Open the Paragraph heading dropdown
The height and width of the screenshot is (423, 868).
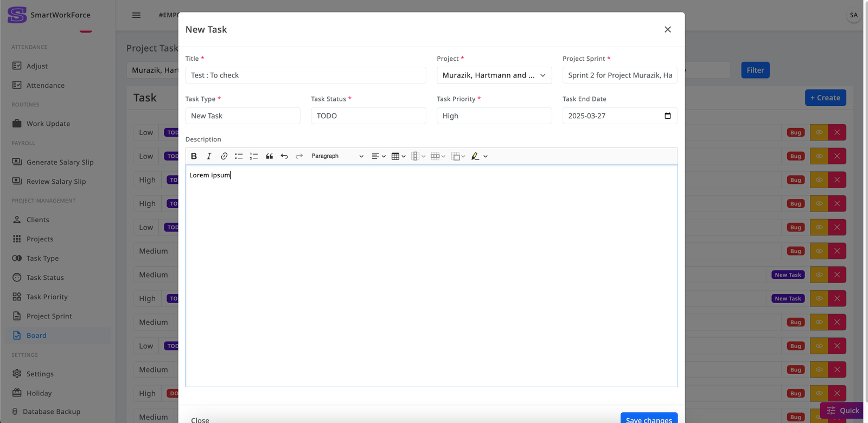(x=337, y=156)
